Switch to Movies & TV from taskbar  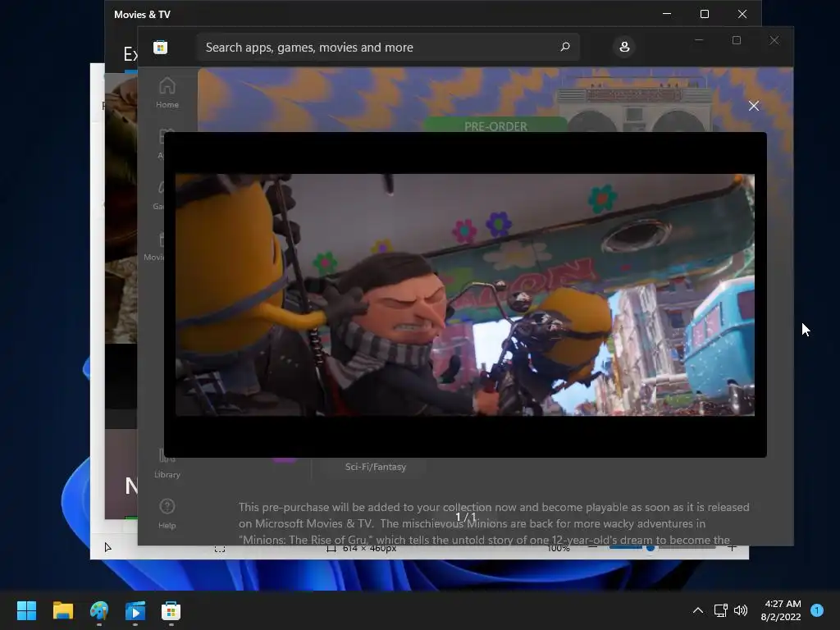(135, 610)
